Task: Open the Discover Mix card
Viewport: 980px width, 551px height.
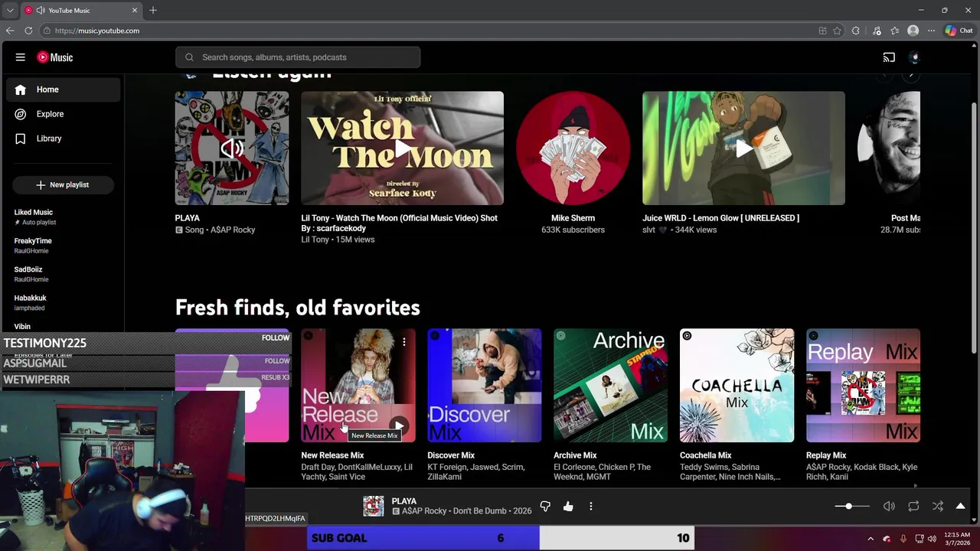Action: [x=484, y=386]
